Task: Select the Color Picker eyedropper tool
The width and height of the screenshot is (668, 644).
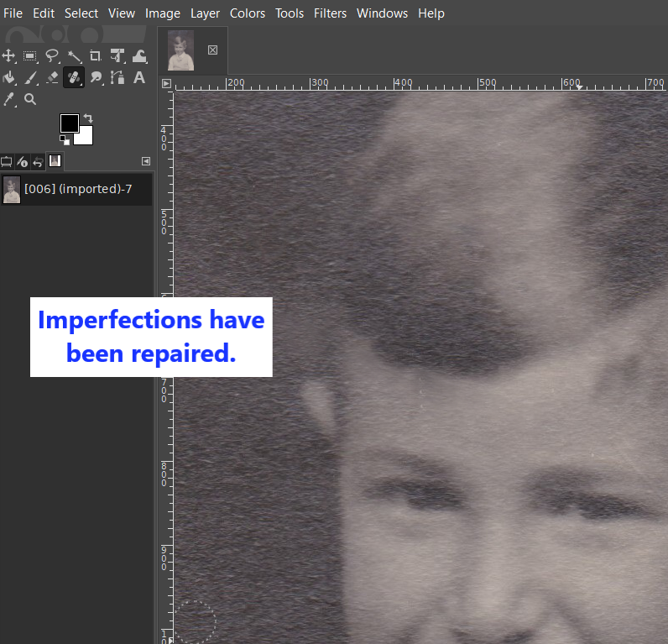Action: pos(9,99)
